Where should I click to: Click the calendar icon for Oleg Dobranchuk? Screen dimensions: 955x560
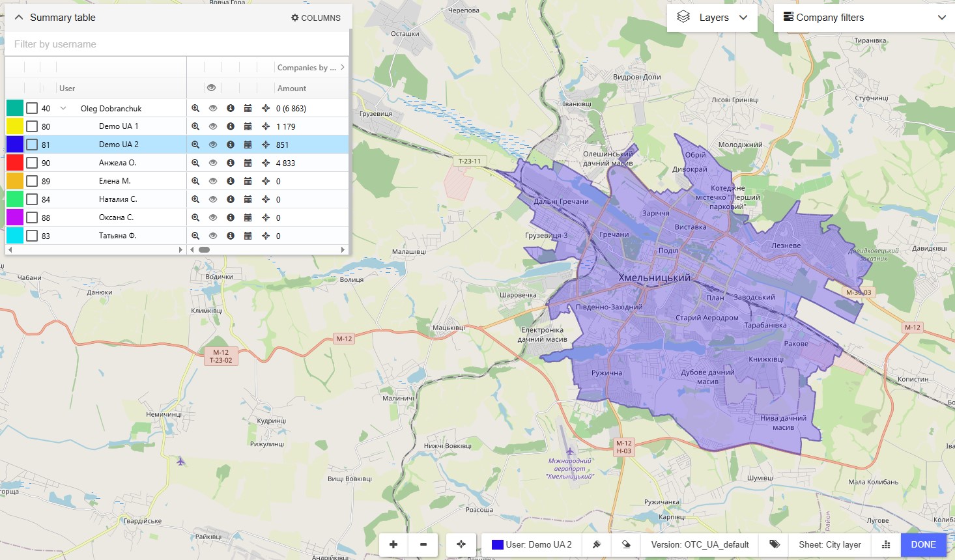(248, 108)
